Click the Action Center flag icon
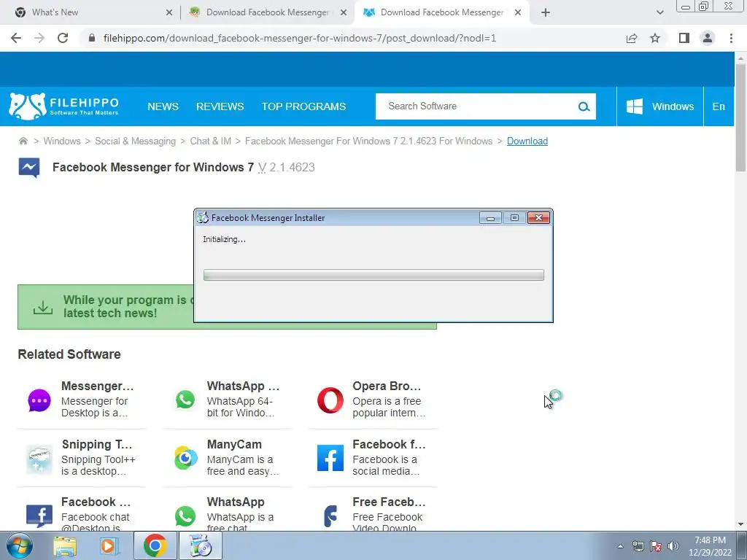Image resolution: width=747 pixels, height=560 pixels. [656, 546]
